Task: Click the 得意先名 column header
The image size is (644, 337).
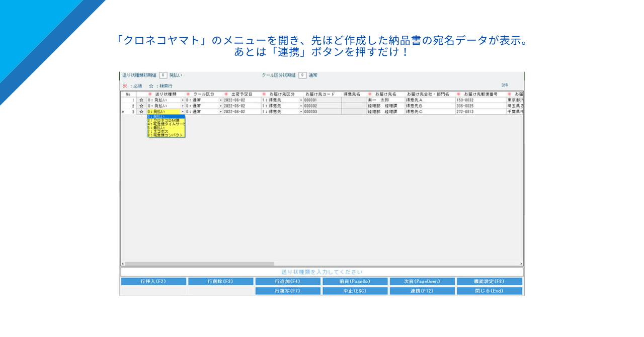Action: pos(354,94)
